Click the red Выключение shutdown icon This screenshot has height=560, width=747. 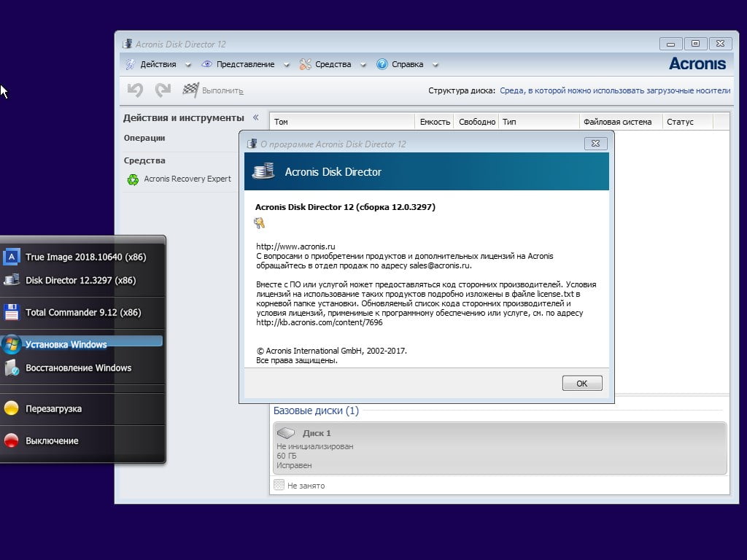[x=12, y=440]
